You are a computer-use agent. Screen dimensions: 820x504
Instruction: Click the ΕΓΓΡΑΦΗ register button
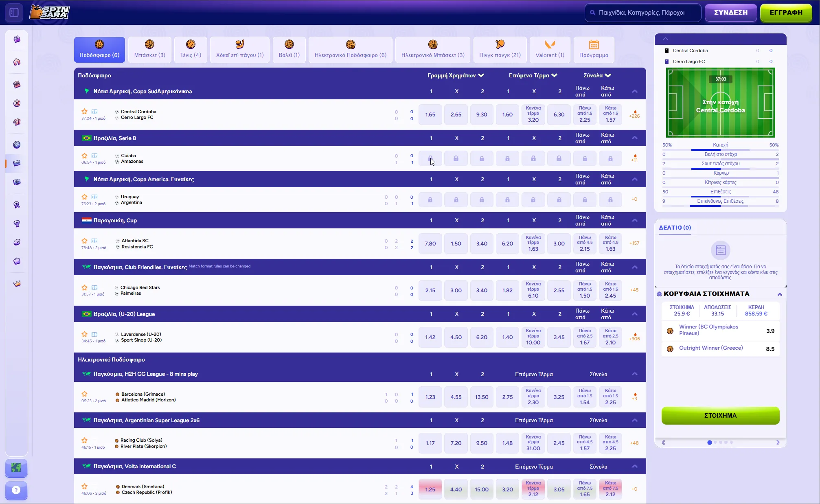tap(786, 13)
